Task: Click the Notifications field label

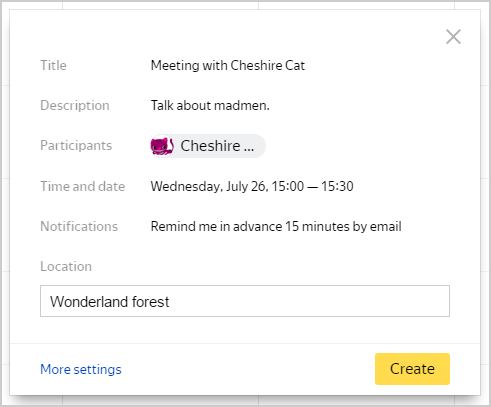Action: [79, 227]
